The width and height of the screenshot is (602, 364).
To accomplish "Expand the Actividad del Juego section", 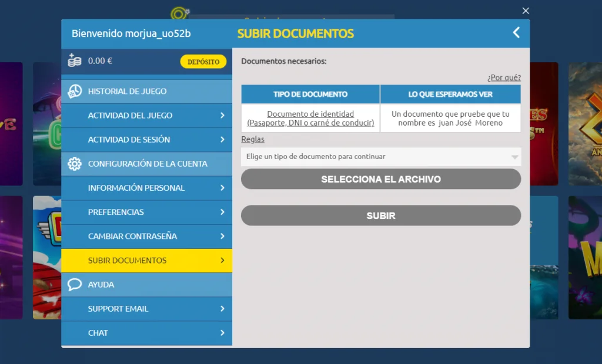I will tap(147, 116).
